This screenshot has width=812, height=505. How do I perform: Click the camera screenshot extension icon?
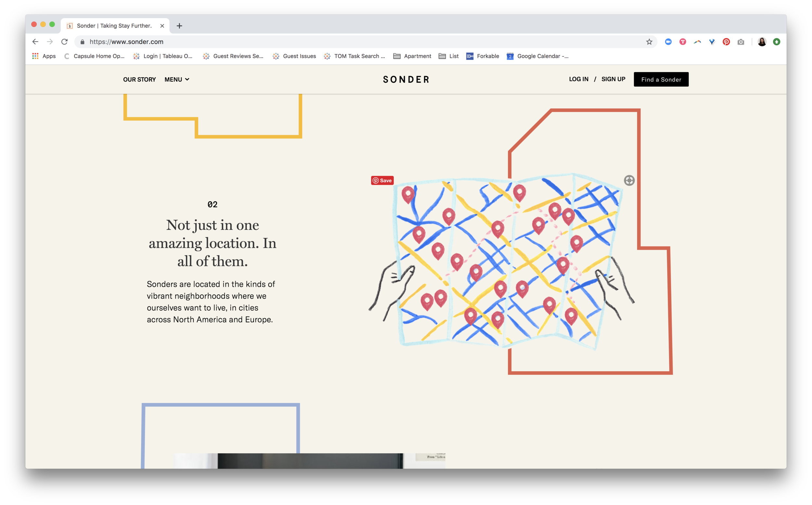tap(741, 42)
